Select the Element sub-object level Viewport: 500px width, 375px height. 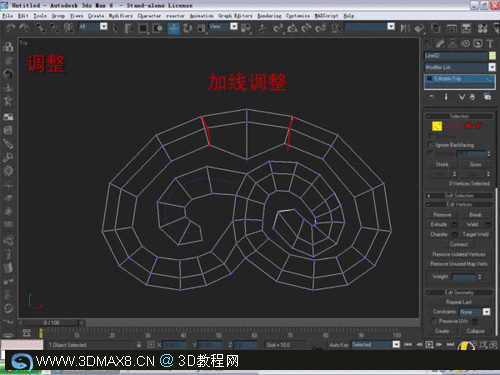479,126
